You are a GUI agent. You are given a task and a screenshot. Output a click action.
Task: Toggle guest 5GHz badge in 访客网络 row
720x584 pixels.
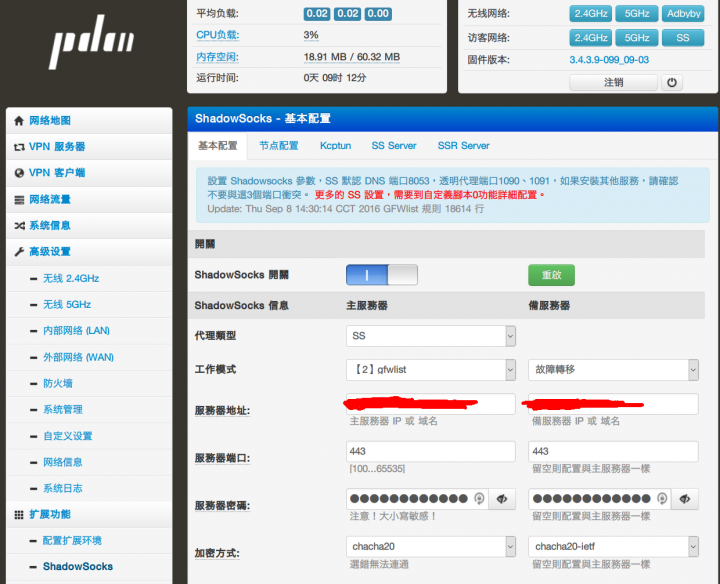tap(636, 38)
